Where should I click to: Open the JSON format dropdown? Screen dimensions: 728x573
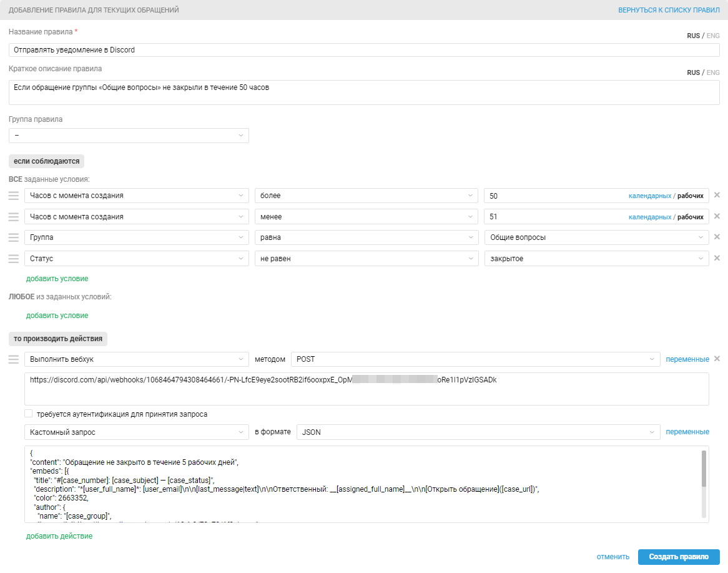coord(478,432)
